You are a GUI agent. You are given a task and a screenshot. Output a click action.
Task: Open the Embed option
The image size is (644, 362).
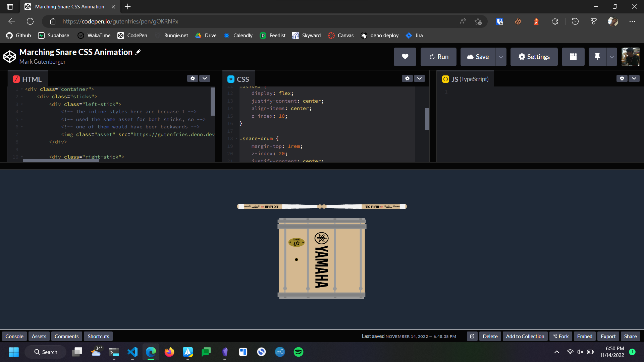585,336
